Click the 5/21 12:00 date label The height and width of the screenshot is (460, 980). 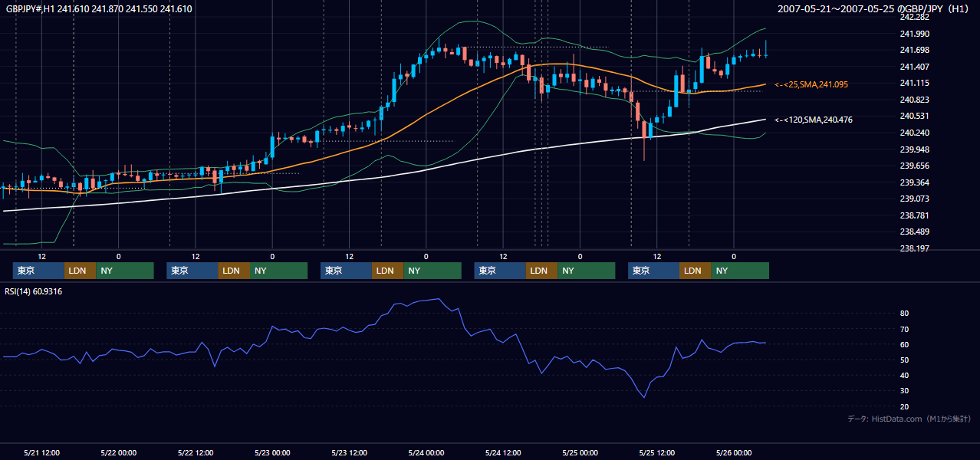[x=42, y=453]
